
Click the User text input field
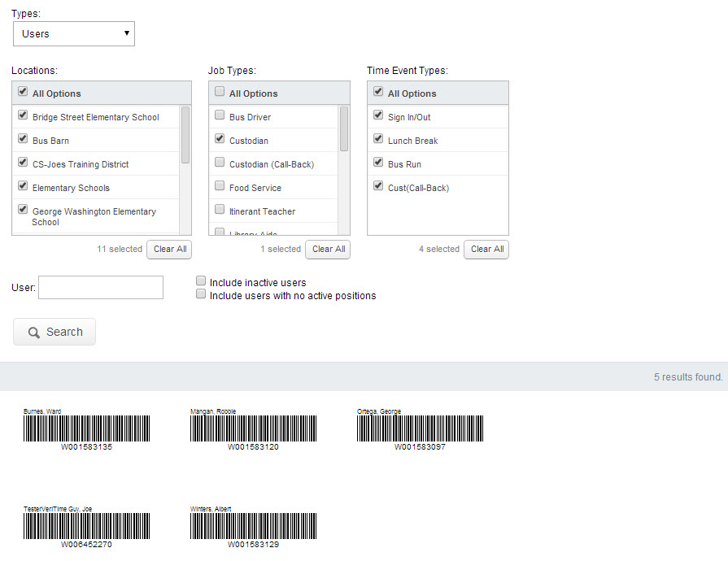(101, 287)
